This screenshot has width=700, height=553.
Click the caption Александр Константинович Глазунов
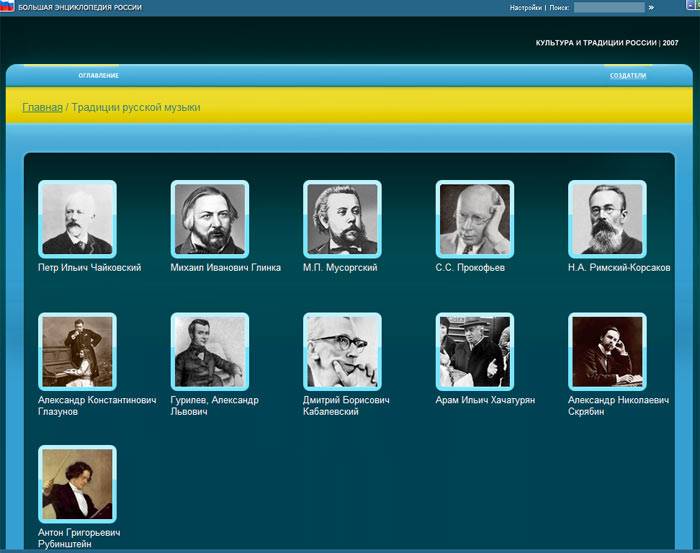(x=97, y=406)
